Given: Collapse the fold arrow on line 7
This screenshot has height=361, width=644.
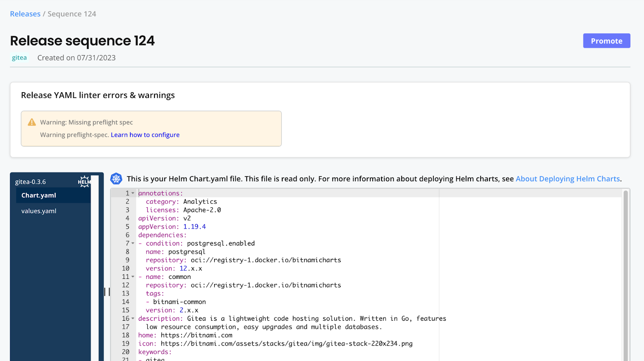Looking at the screenshot, I should (133, 243).
